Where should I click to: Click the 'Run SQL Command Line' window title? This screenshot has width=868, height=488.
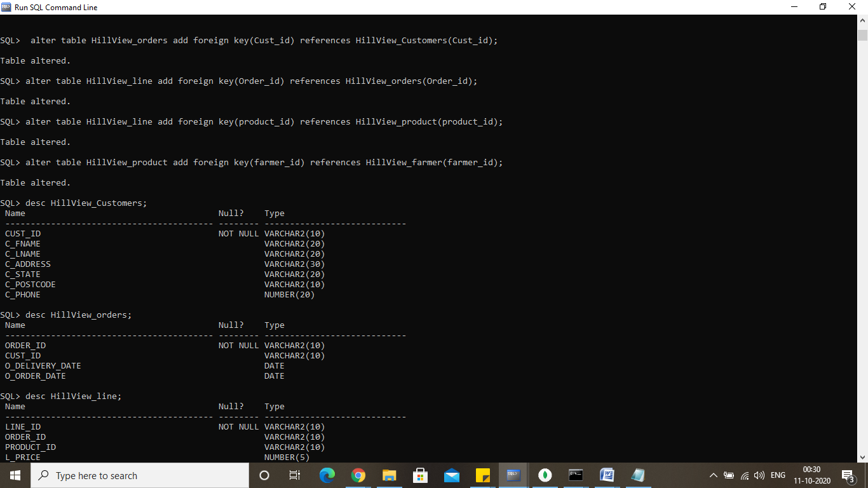click(56, 8)
